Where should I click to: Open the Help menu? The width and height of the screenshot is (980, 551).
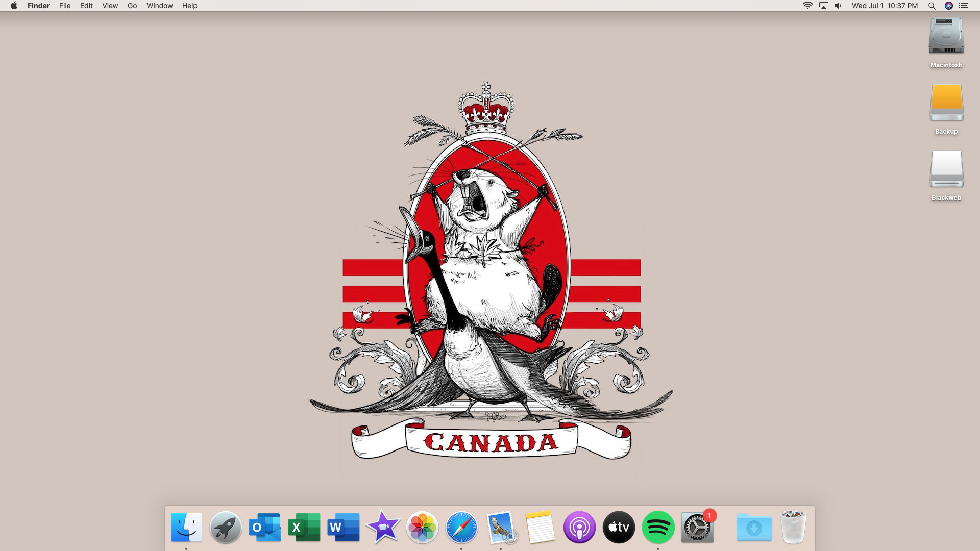tap(189, 6)
